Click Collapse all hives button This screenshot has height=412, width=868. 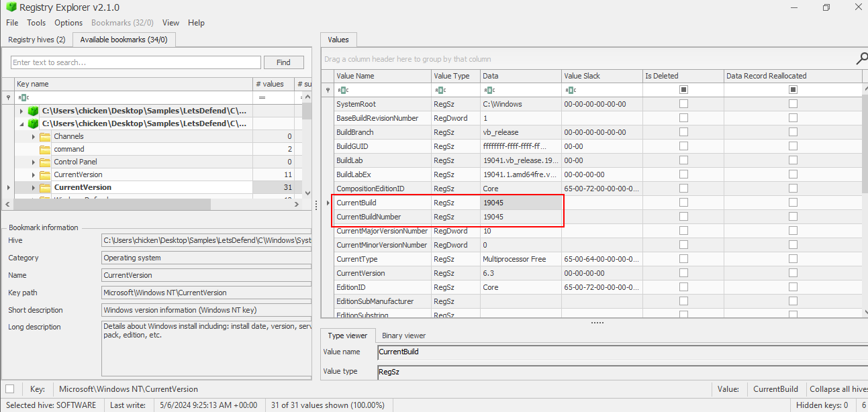837,389
